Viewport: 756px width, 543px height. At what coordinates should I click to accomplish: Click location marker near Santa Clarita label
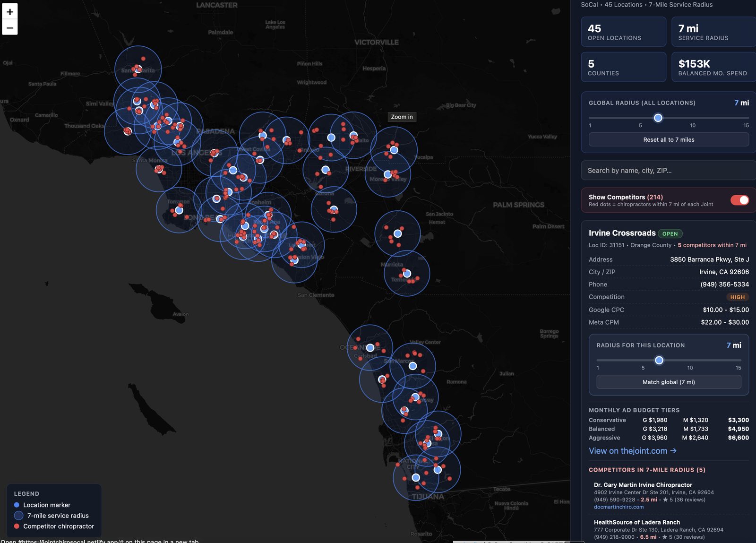coord(138,69)
